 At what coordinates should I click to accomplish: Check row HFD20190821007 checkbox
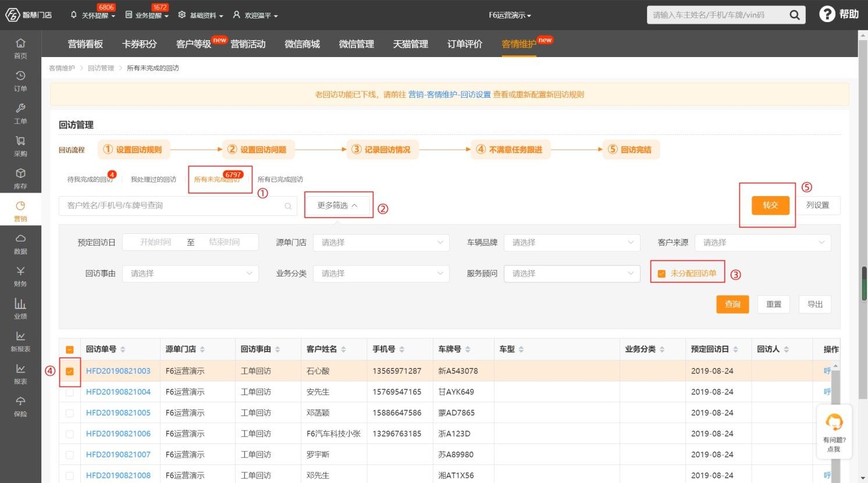(x=70, y=455)
